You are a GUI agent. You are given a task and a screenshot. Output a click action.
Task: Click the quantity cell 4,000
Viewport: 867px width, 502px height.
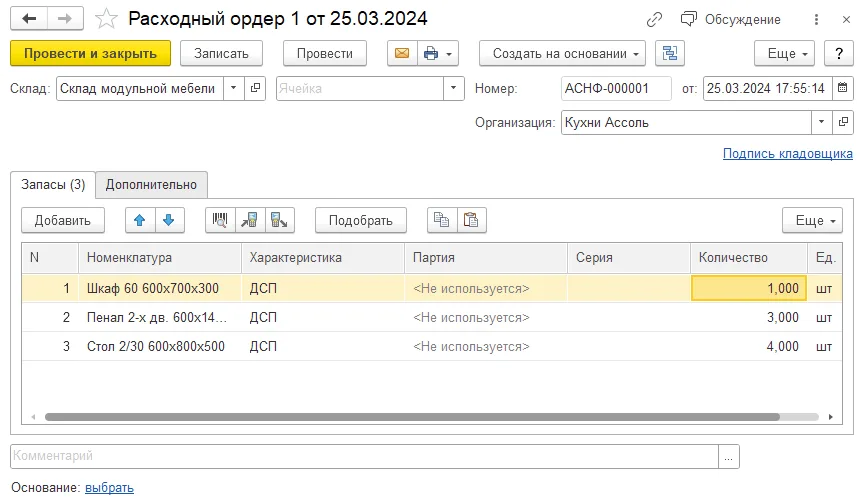(749, 347)
